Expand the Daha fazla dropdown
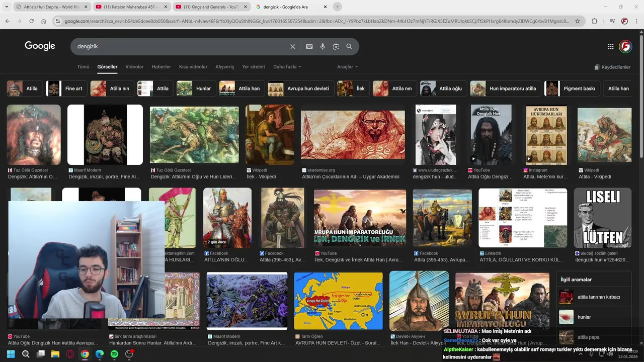The width and height of the screenshot is (644, 362). 287,67
